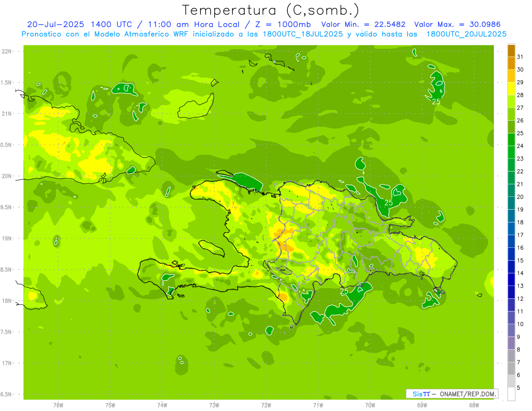This screenshot has width=532, height=411.
Task: Click the 73W longitude axis label
Action: pos(214,405)
